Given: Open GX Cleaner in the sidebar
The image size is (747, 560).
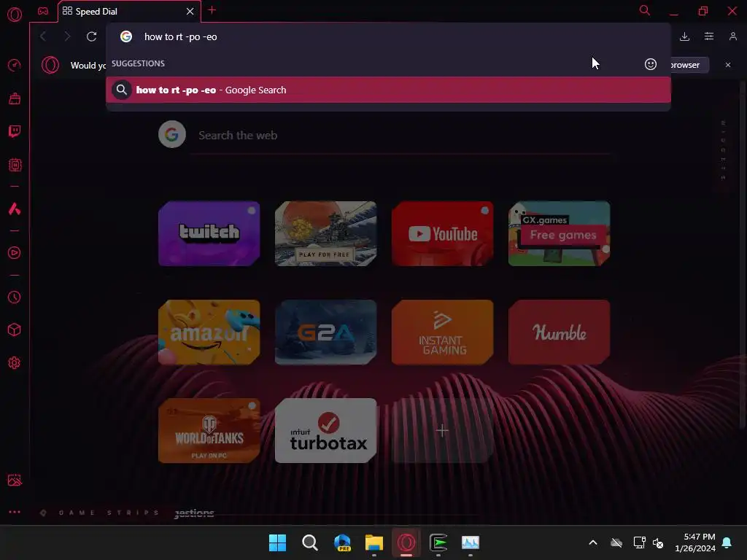Looking at the screenshot, I should (x=15, y=98).
